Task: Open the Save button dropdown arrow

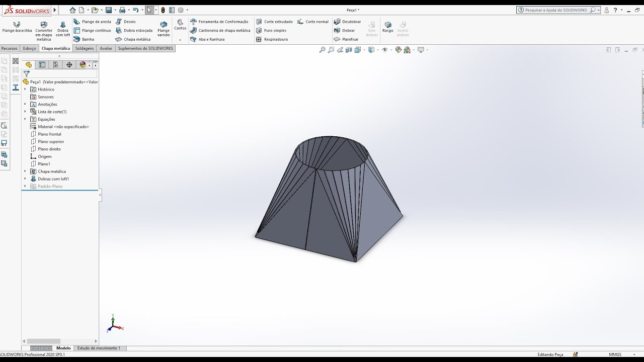Action: tap(114, 10)
